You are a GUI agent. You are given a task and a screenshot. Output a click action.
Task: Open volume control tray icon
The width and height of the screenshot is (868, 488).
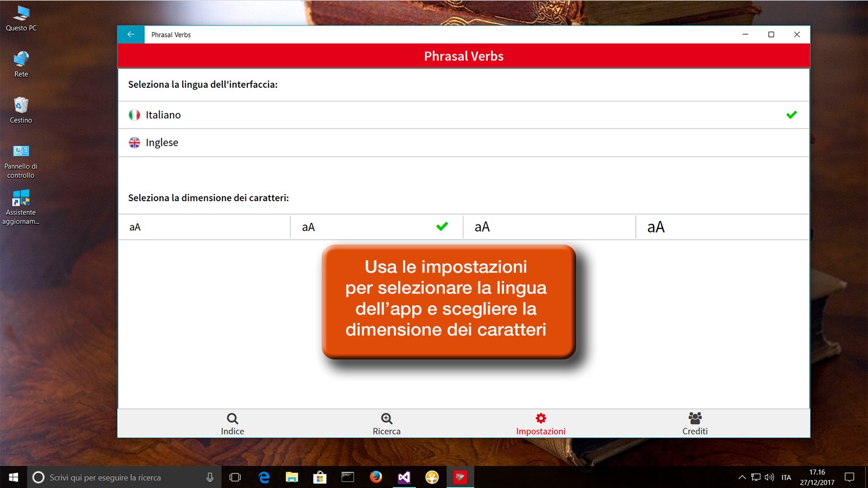click(769, 477)
